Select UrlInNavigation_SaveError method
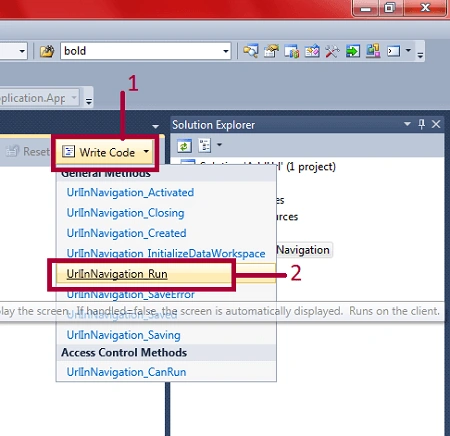Screen dimensions: 450x436 tap(130, 295)
